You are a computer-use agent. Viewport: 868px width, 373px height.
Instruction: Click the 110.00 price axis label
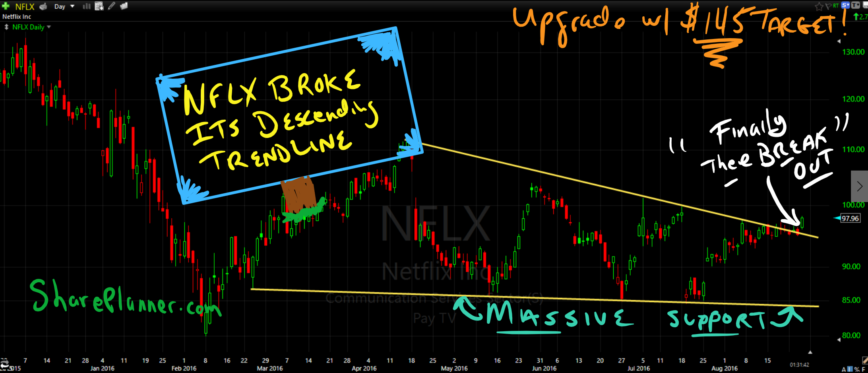tap(853, 150)
